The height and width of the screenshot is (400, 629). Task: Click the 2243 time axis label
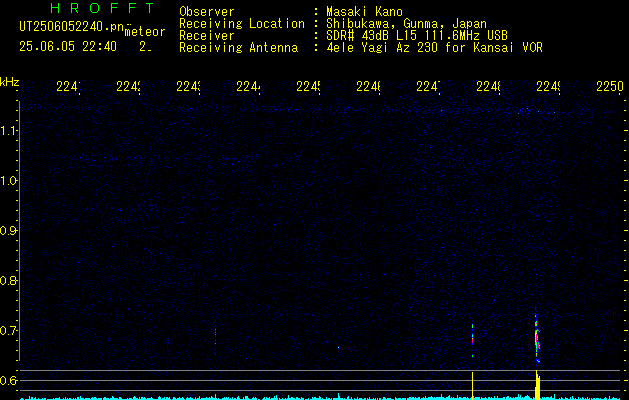click(189, 87)
